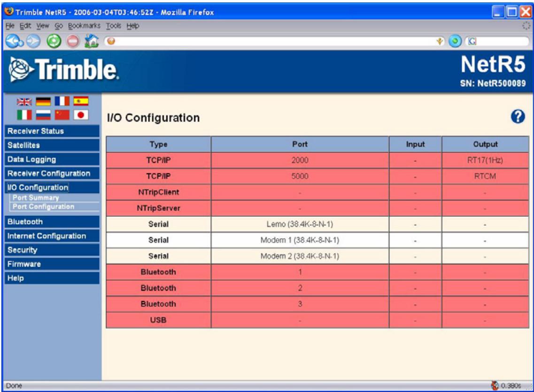Switch language using the Chinese flag

(x=62, y=115)
